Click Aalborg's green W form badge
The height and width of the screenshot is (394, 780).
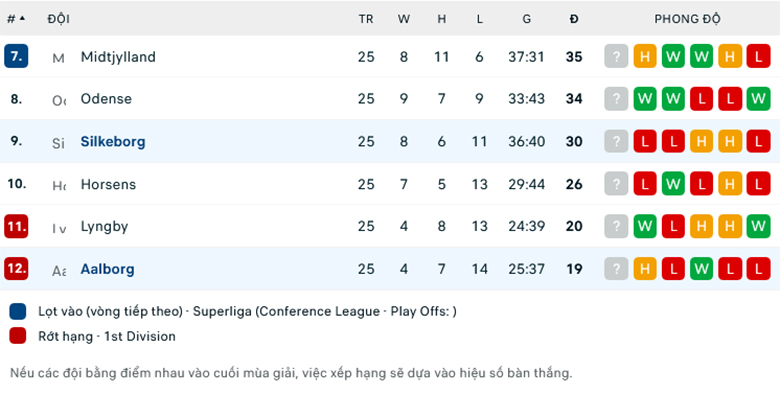tap(701, 269)
